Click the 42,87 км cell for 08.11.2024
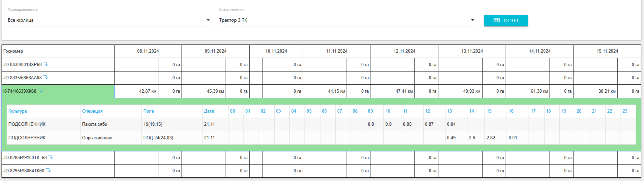Viewport: 644px width, 181px height. click(x=148, y=91)
